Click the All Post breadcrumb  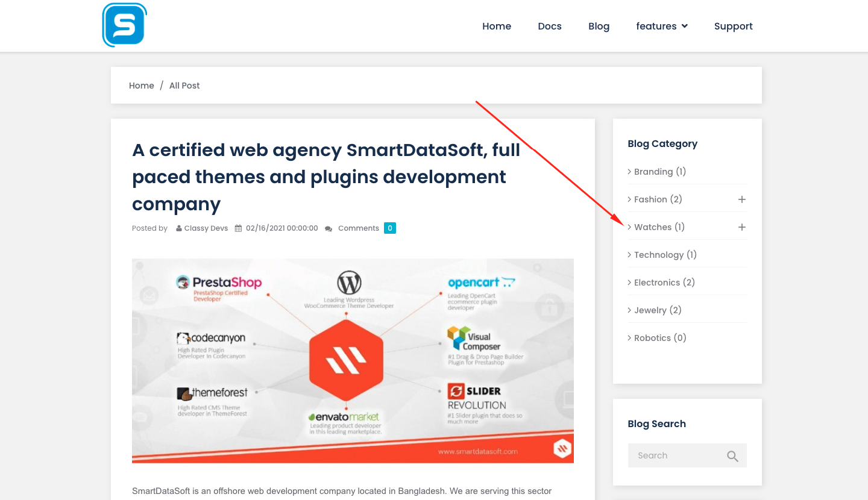[184, 86]
